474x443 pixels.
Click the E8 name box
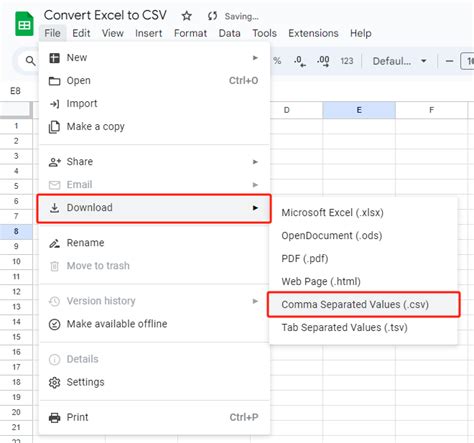click(15, 91)
